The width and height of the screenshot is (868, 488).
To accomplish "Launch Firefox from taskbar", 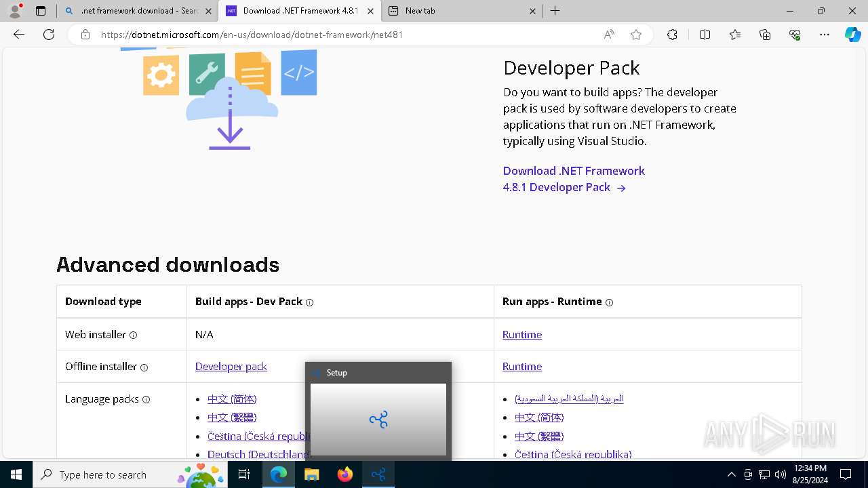I will click(344, 474).
